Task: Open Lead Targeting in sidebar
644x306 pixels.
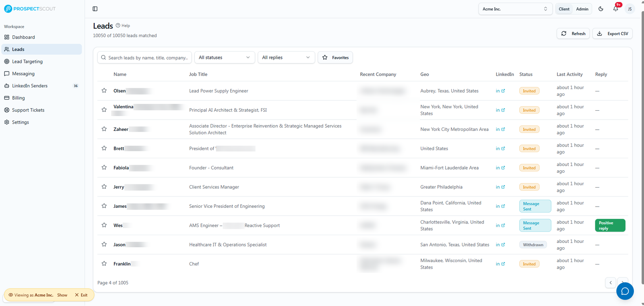Action: click(x=42, y=62)
